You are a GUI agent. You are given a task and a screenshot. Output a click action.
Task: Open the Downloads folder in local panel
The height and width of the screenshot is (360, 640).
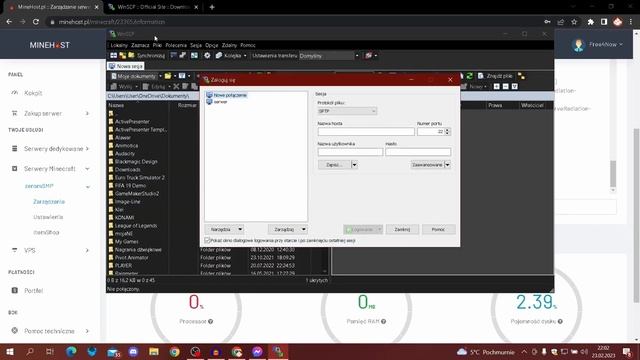(x=127, y=169)
